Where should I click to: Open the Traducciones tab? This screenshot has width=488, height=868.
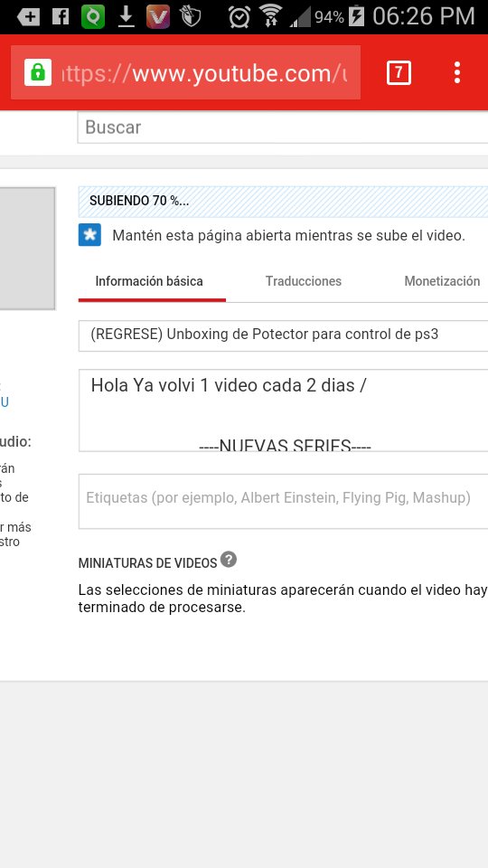click(x=304, y=281)
